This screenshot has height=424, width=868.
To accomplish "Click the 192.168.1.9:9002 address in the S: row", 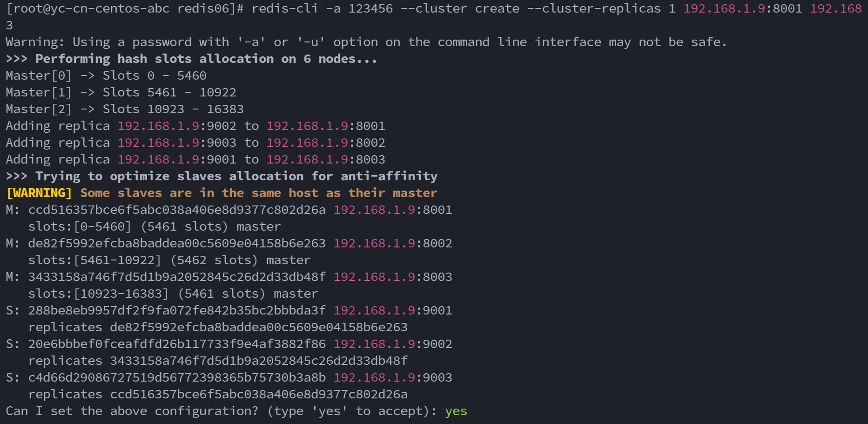I will point(393,344).
